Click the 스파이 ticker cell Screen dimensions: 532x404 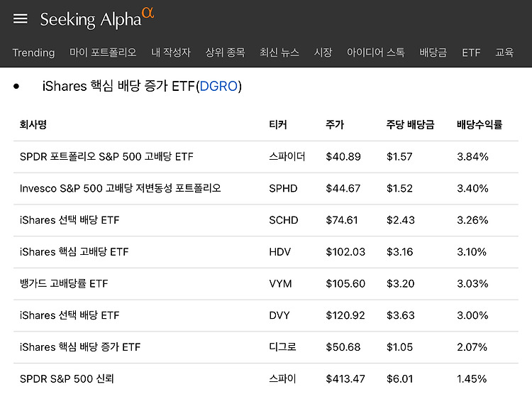pyautogui.click(x=282, y=378)
